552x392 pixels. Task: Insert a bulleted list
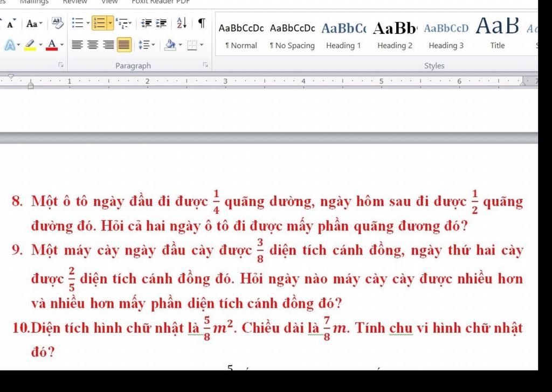[x=78, y=23]
